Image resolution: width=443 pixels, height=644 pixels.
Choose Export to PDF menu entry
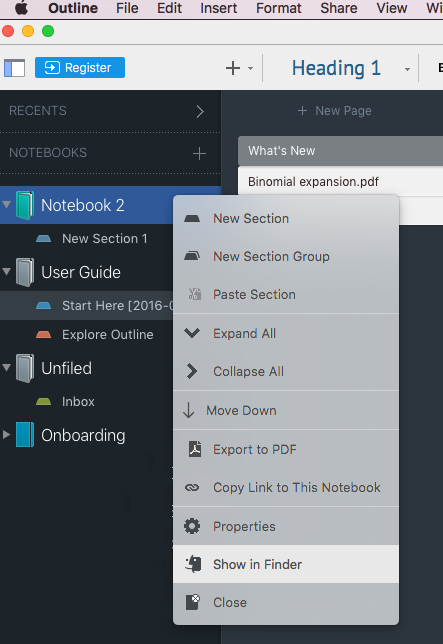(286, 449)
